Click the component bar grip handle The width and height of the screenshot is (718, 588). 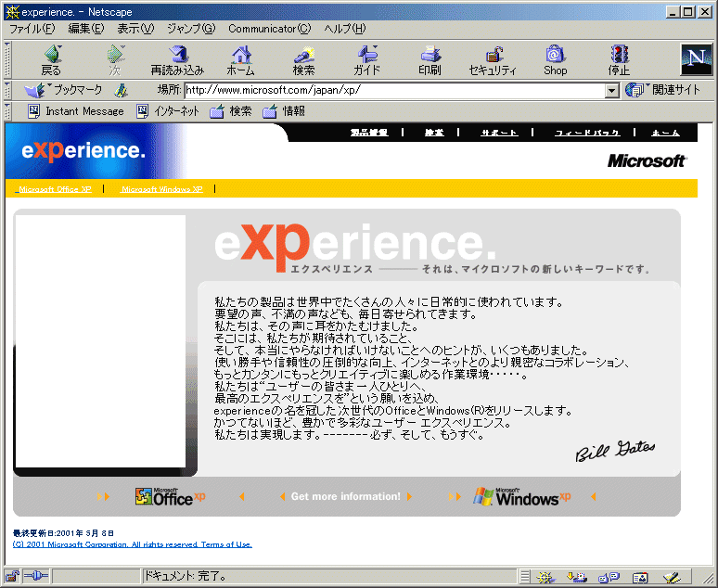(525, 577)
